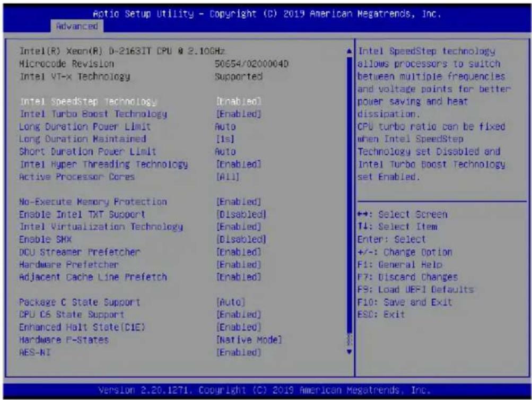Select Hardware P-States setting
The height and width of the screenshot is (400, 532).
click(x=64, y=340)
